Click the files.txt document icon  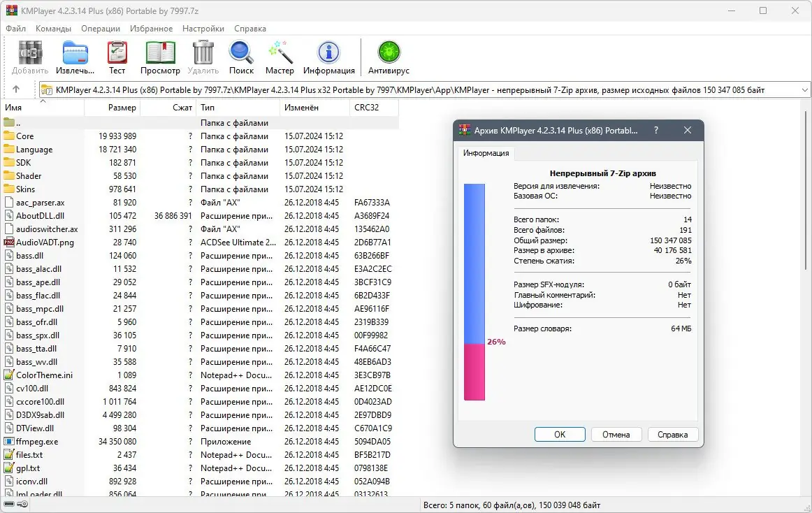[9, 455]
